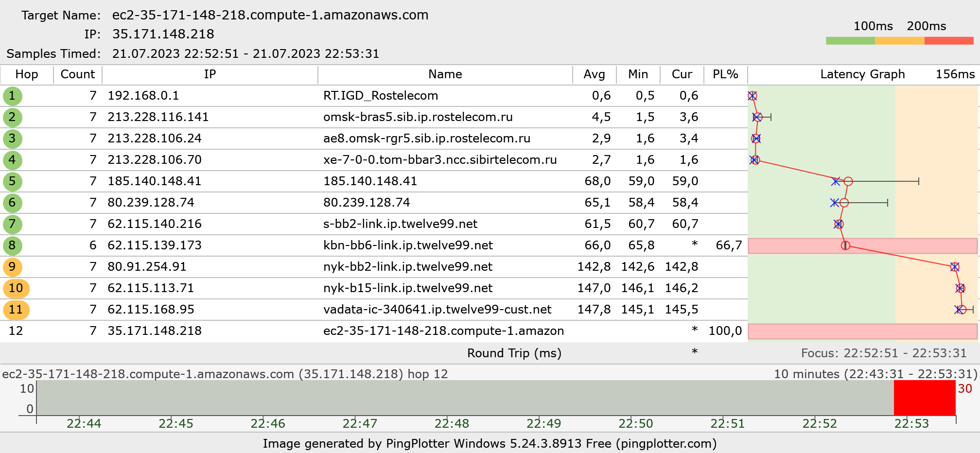Click the orange hop 9 circle
This screenshot has height=453, width=980.
(x=12, y=267)
